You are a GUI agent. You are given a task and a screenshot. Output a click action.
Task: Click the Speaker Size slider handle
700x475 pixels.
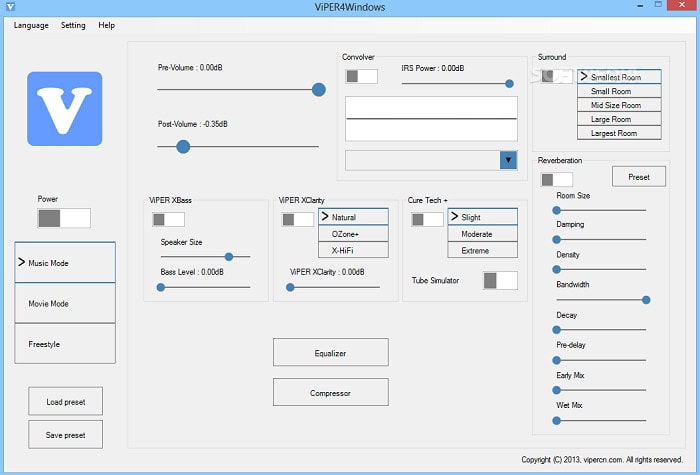point(229,257)
